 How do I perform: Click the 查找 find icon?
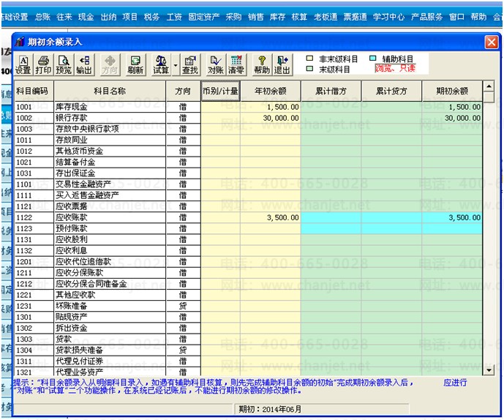pos(190,64)
